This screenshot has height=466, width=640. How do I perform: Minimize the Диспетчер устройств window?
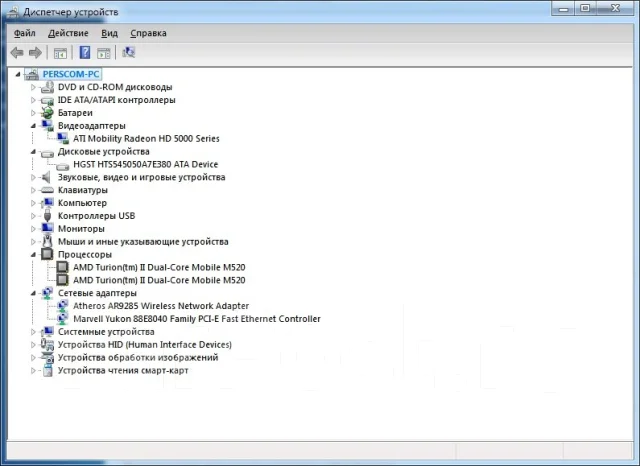(x=564, y=8)
